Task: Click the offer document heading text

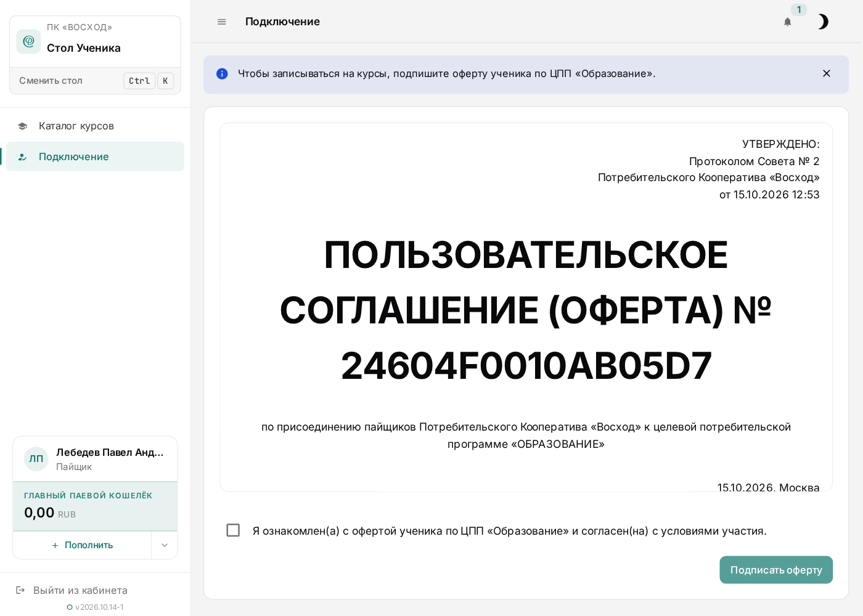Action: (526, 310)
